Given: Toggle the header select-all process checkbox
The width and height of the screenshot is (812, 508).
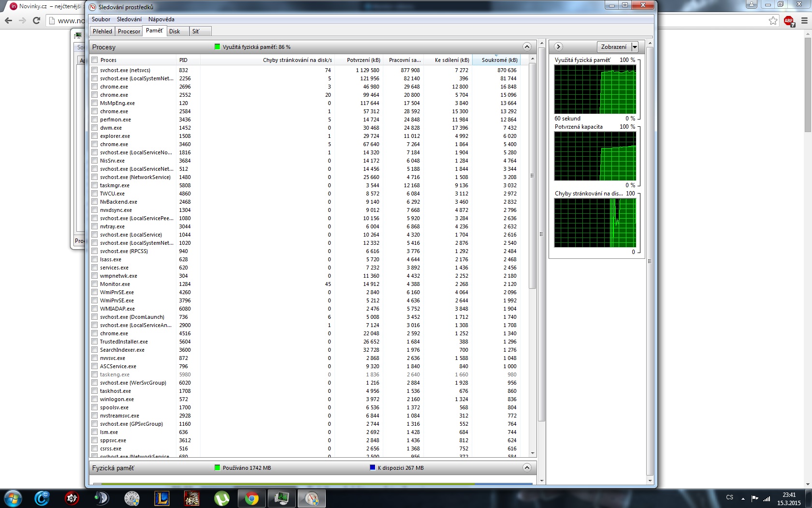Looking at the screenshot, I should (95, 60).
